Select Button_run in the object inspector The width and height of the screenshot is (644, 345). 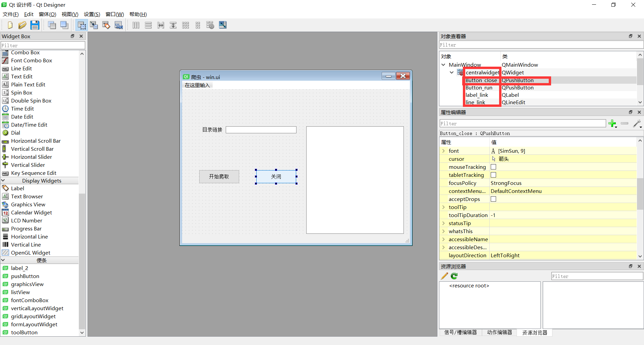[479, 88]
